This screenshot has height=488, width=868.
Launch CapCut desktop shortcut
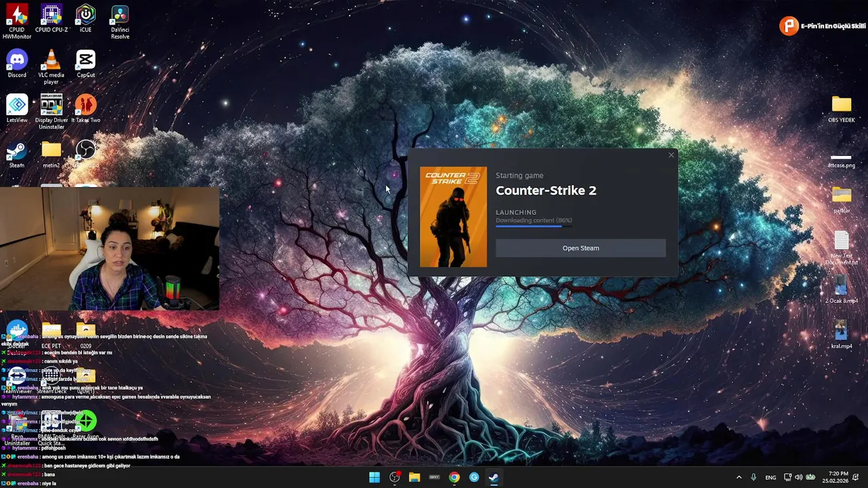click(85, 63)
